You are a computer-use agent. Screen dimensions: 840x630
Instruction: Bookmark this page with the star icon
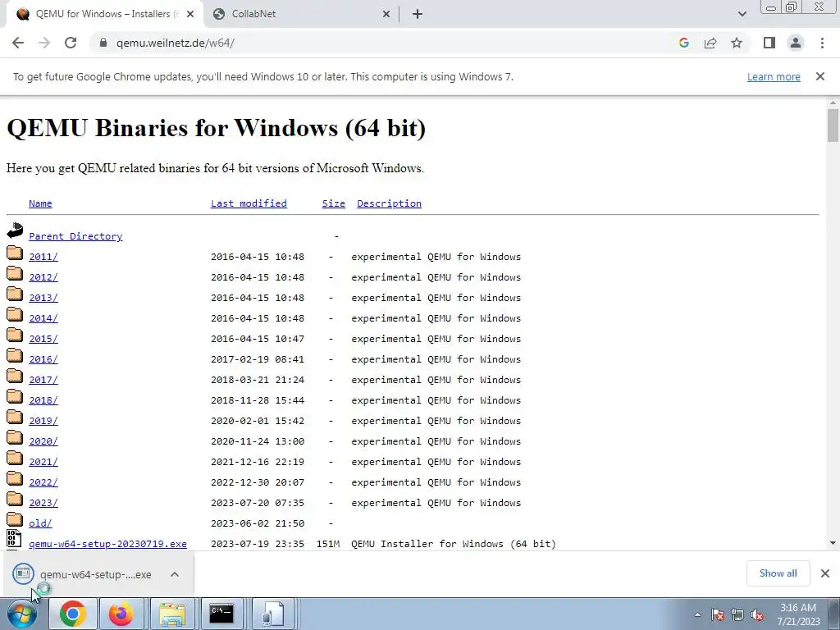737,43
